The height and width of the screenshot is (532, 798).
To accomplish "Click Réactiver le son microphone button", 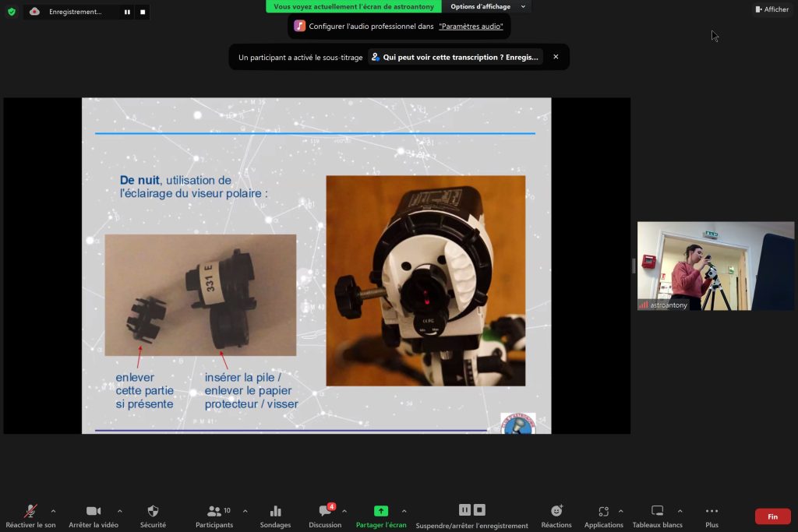I will pyautogui.click(x=30, y=516).
